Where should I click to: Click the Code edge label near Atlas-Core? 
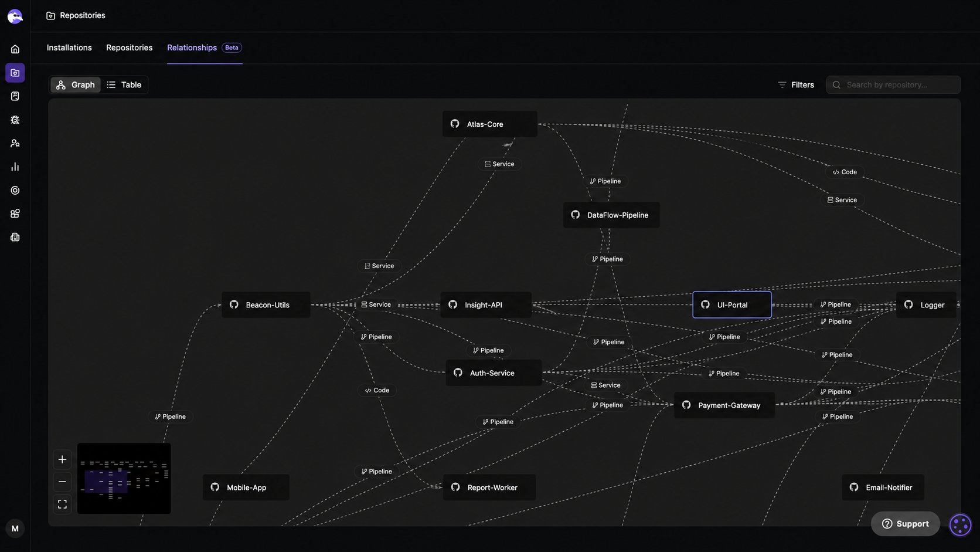(845, 172)
